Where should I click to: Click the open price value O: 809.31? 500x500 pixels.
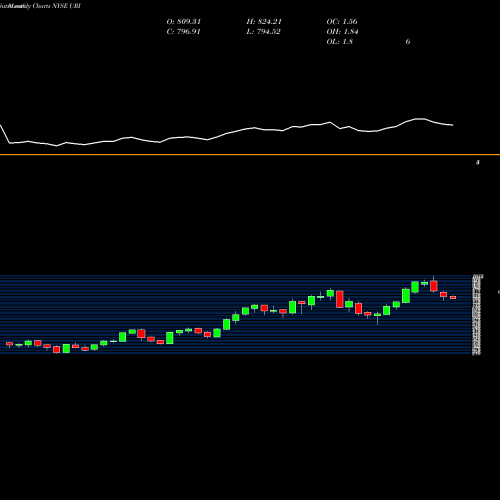point(184,22)
